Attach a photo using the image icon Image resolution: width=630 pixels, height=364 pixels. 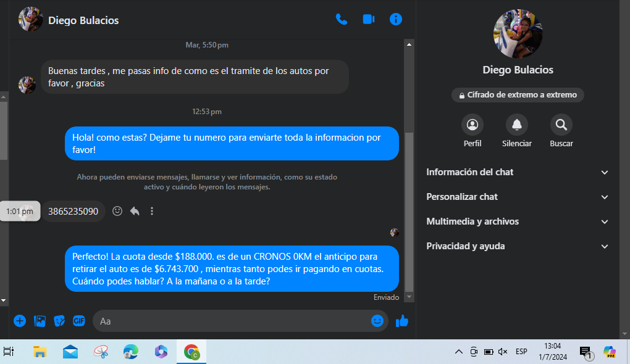(x=40, y=321)
